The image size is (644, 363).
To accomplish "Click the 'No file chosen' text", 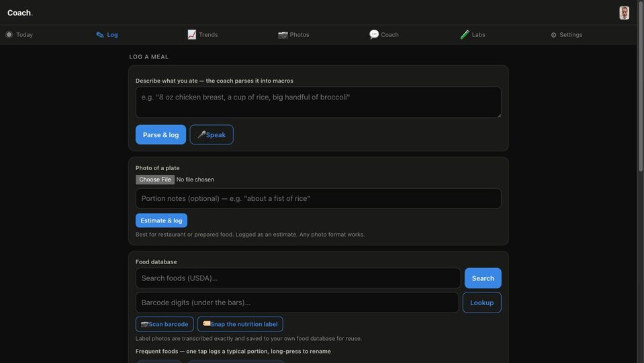I will point(195,179).
